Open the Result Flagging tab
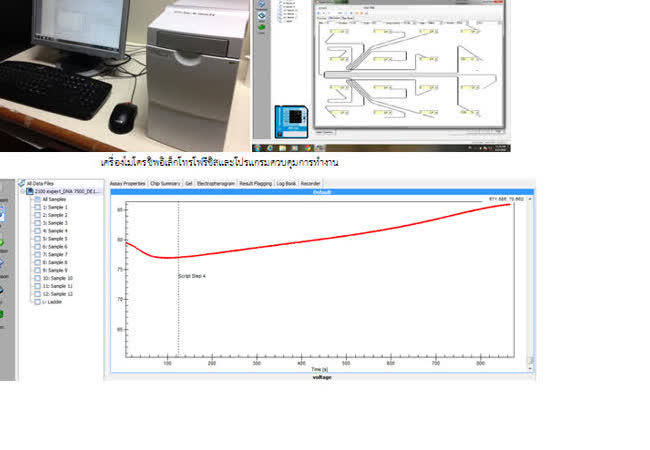Viewport: 650px width, 450px height. [256, 184]
